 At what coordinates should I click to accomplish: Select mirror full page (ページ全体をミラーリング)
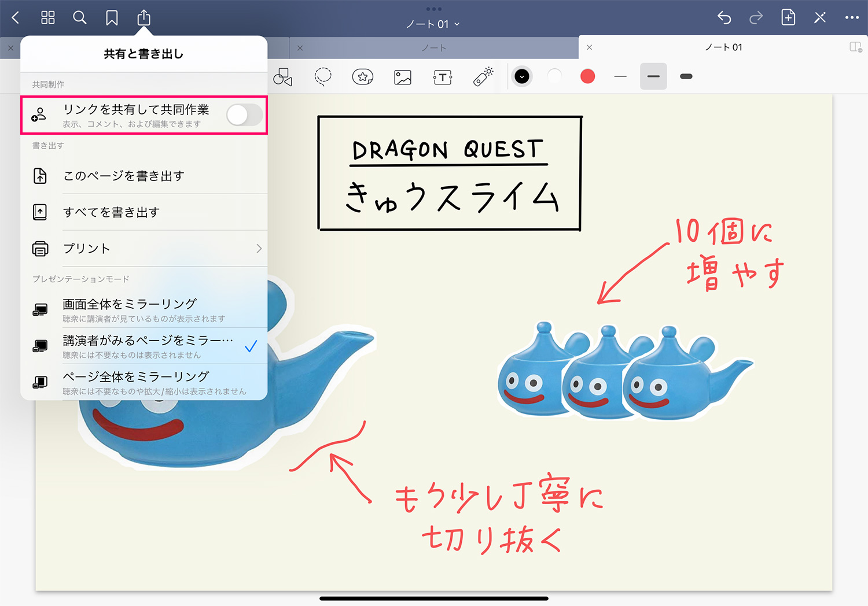point(144,382)
